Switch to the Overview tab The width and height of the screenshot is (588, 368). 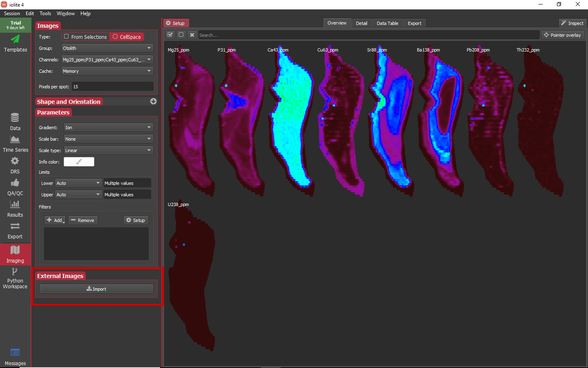(337, 23)
